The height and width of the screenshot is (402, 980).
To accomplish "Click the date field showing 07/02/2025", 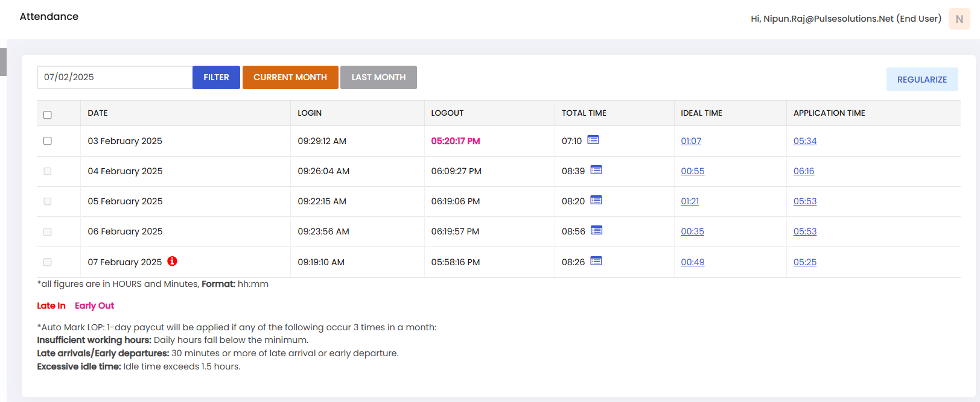I will tap(115, 77).
